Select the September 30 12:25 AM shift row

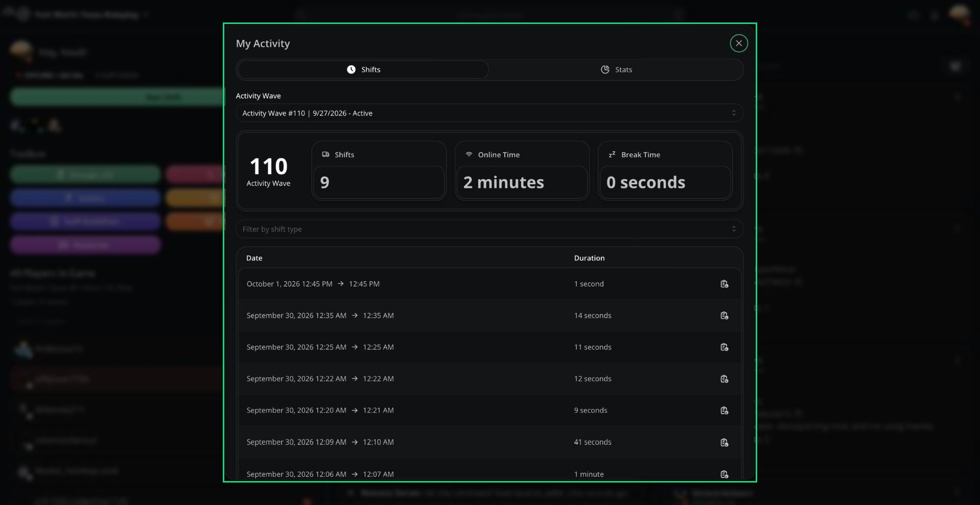coord(489,347)
